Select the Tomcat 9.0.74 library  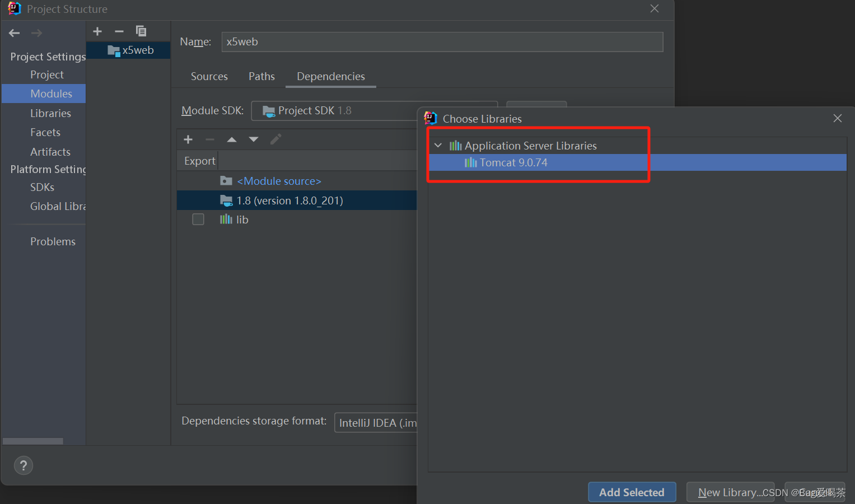637,162
